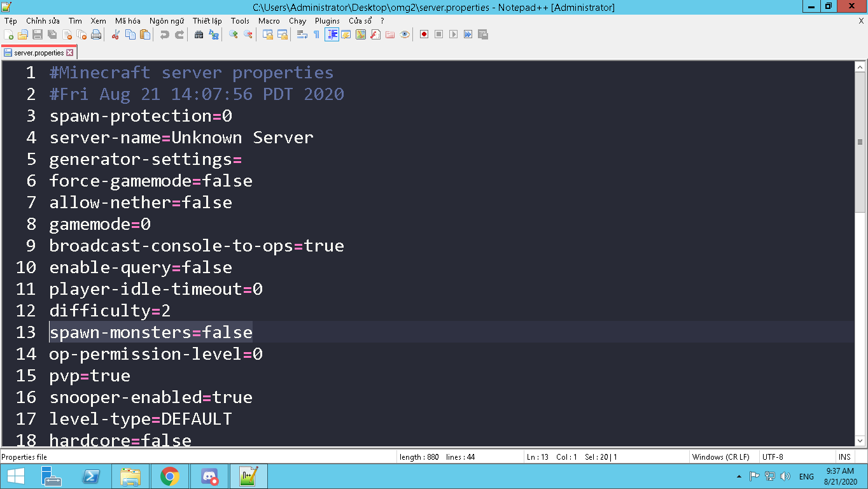868x489 pixels.
Task: Click the scrollbar down arrow in the editor
Action: coord(860,441)
